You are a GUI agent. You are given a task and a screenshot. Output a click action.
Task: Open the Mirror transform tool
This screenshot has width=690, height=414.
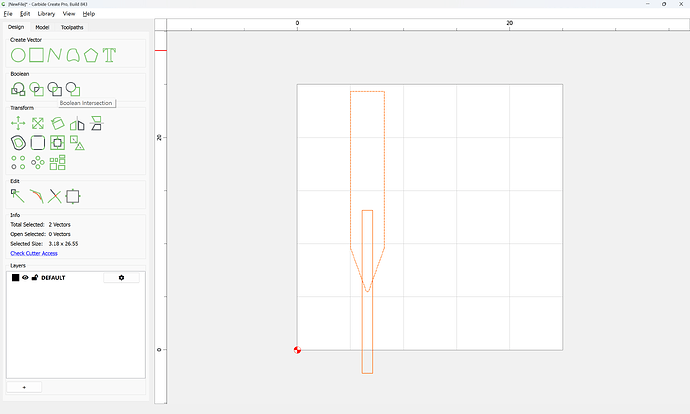[x=77, y=124]
